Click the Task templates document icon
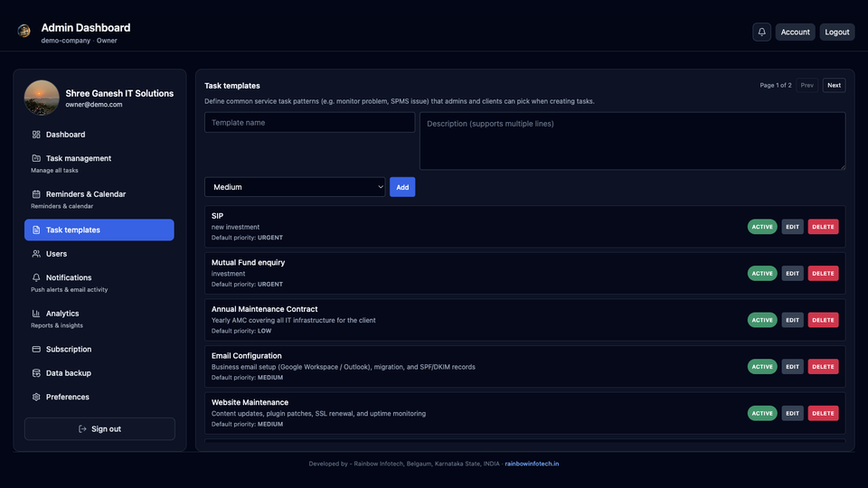The image size is (868, 488). pos(36,230)
